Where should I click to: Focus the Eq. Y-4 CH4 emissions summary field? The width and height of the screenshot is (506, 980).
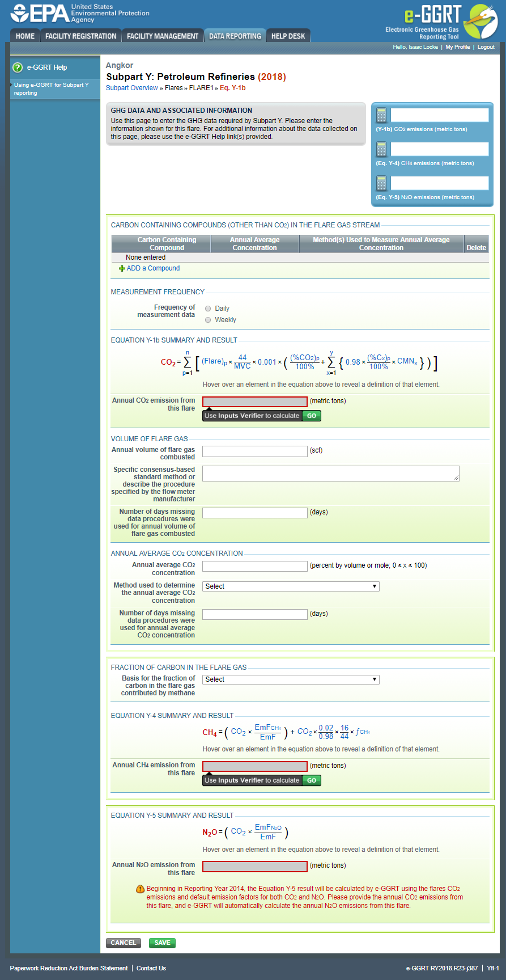[x=440, y=149]
